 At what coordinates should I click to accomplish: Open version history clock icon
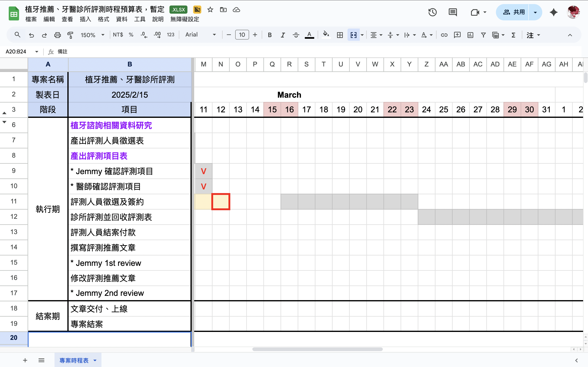(432, 12)
